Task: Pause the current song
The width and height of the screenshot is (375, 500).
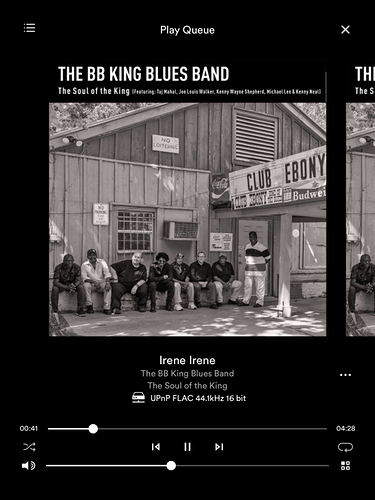Action: coord(187,447)
